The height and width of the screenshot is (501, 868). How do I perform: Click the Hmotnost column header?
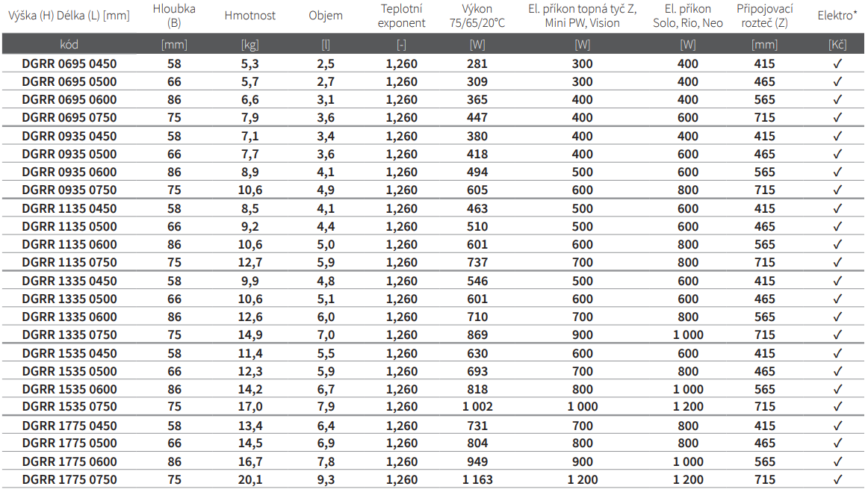point(249,16)
